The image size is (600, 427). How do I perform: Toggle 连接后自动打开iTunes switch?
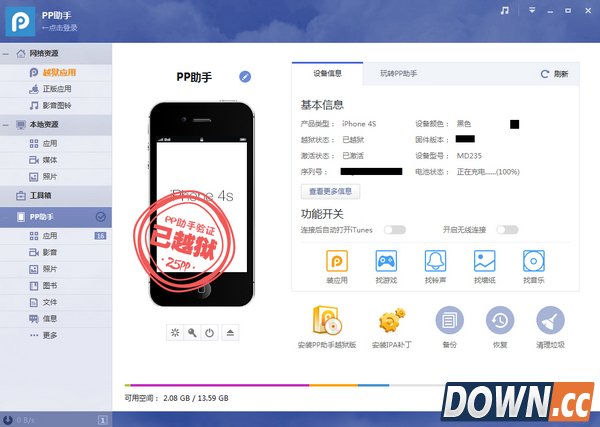pos(395,230)
